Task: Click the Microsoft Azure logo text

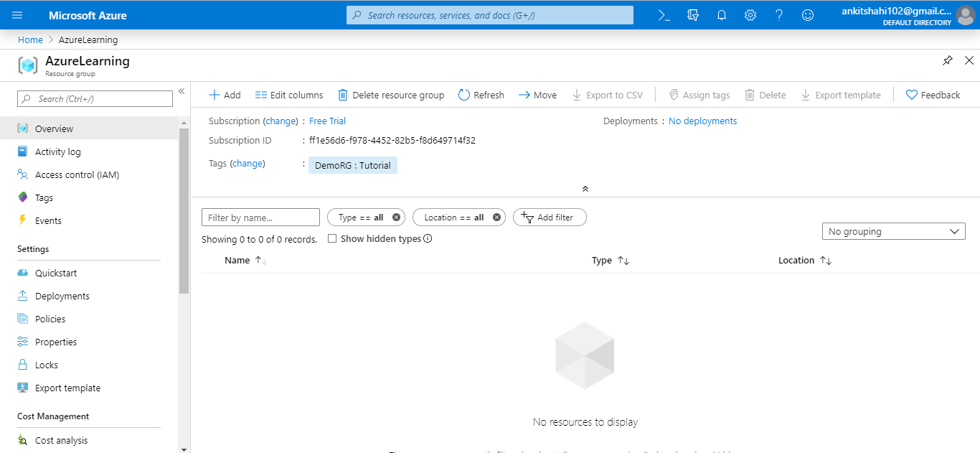Action: tap(88, 15)
